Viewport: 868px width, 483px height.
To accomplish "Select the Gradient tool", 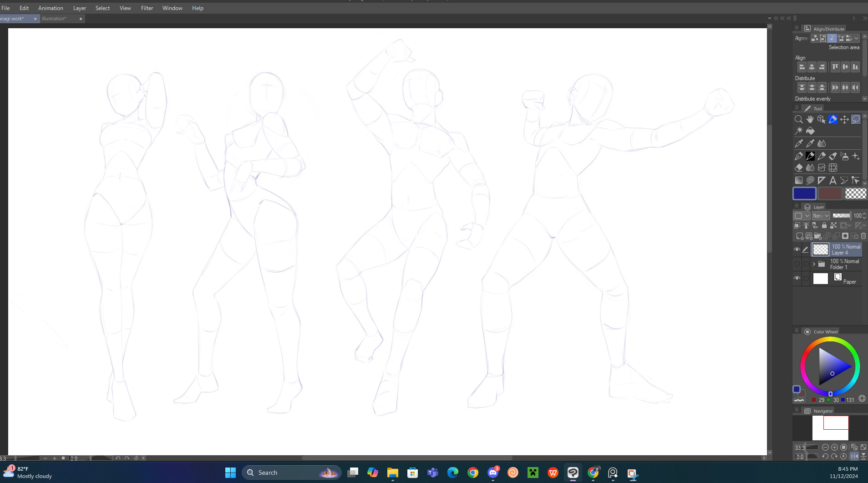I will pos(798,180).
